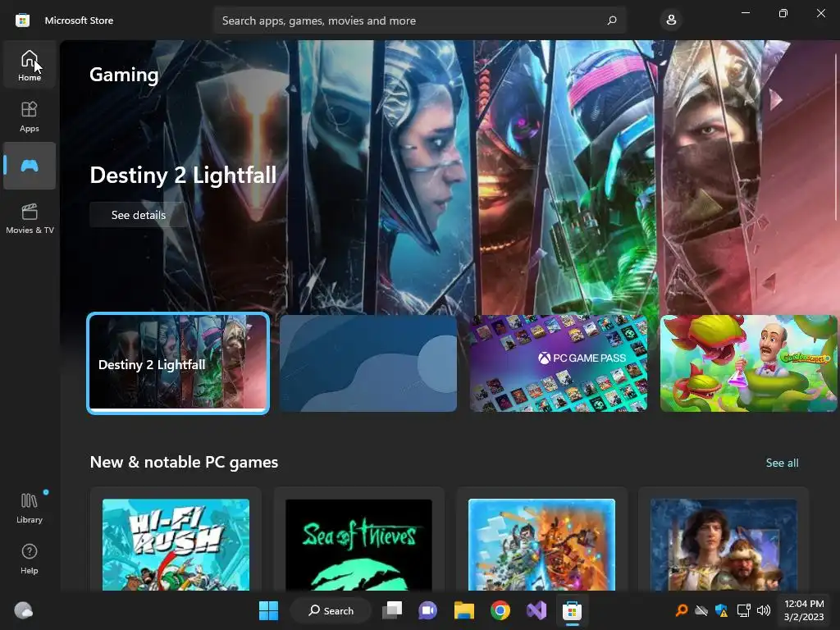Click the search field to find apps
Image resolution: width=840 pixels, height=630 pixels.
[x=419, y=21]
